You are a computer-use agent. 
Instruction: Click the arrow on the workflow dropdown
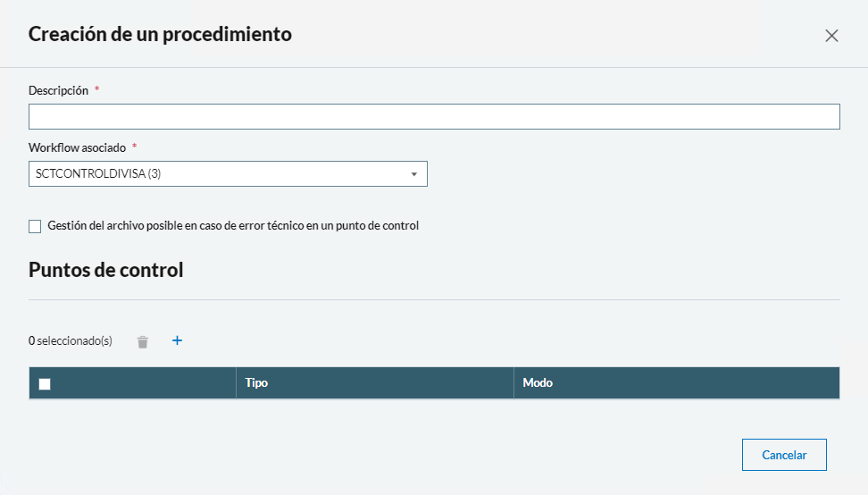pos(413,174)
